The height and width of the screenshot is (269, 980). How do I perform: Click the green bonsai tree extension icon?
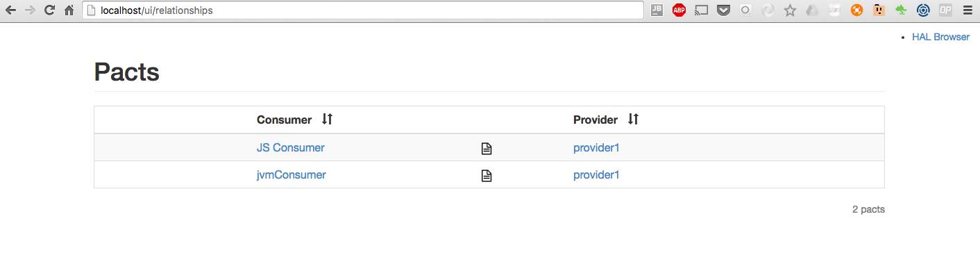tap(900, 10)
